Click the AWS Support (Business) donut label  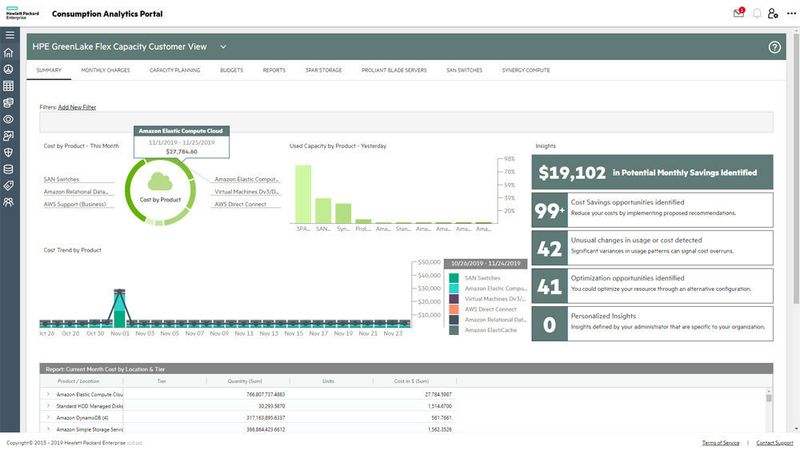tap(75, 204)
